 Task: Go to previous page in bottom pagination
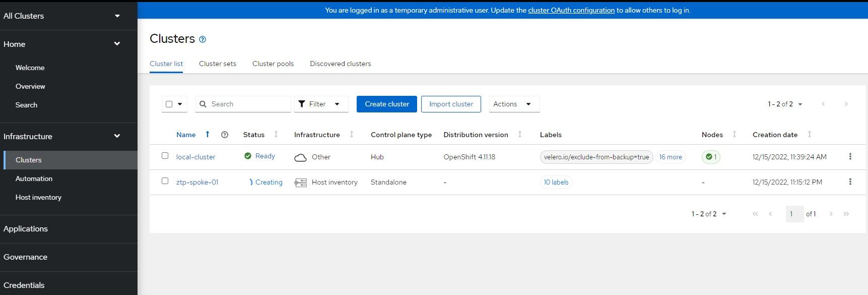point(770,214)
